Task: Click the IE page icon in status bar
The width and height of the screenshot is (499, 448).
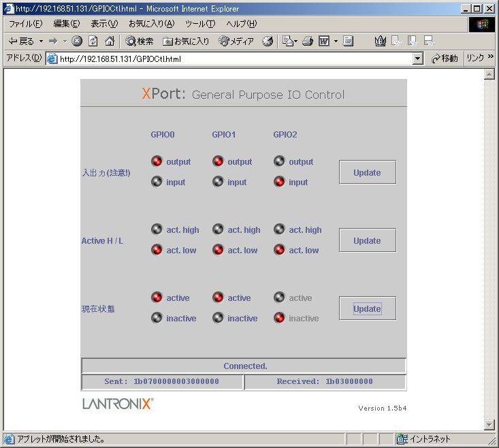Action: (x=10, y=439)
